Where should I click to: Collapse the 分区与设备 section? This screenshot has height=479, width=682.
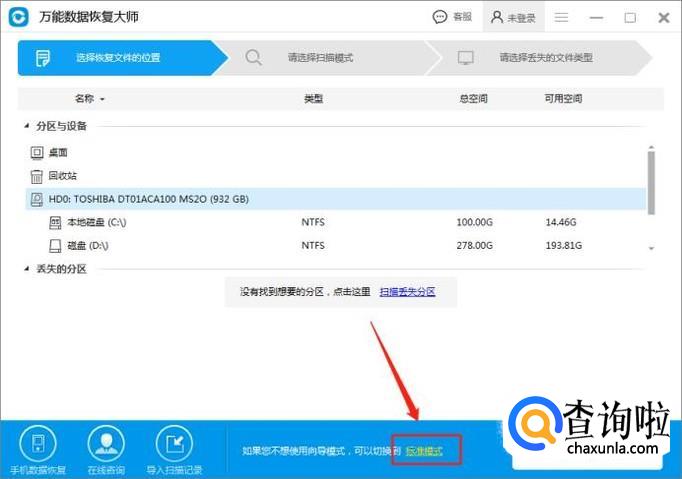(27, 126)
